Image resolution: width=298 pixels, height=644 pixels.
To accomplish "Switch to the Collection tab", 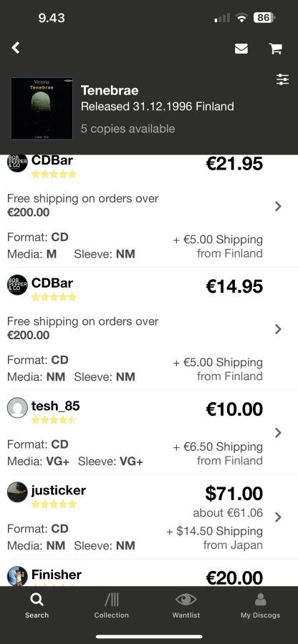I will [x=111, y=605].
